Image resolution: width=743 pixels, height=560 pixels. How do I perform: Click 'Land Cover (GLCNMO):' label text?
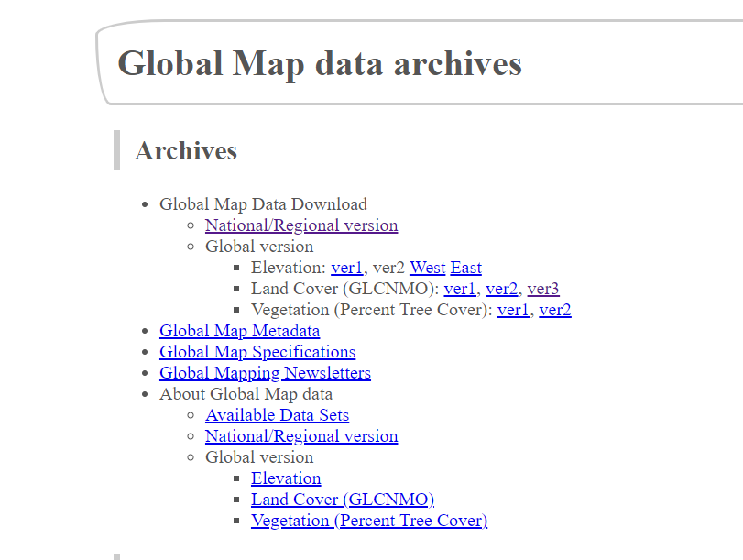pos(345,289)
